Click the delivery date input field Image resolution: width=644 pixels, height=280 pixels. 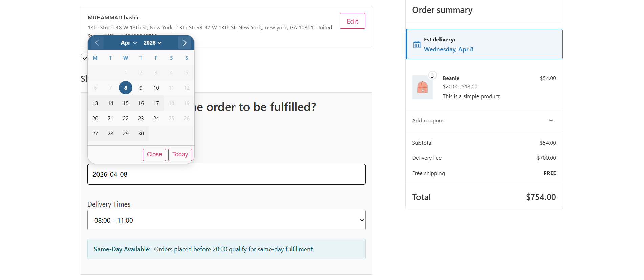tap(226, 174)
